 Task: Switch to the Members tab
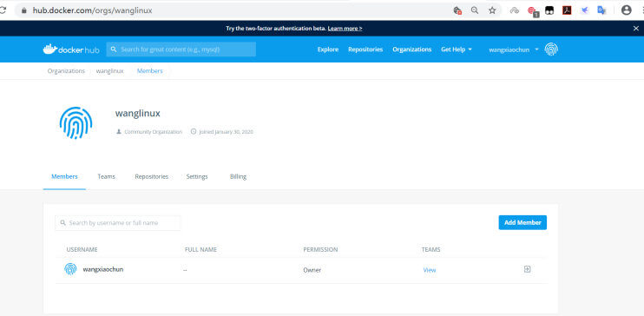(64, 176)
